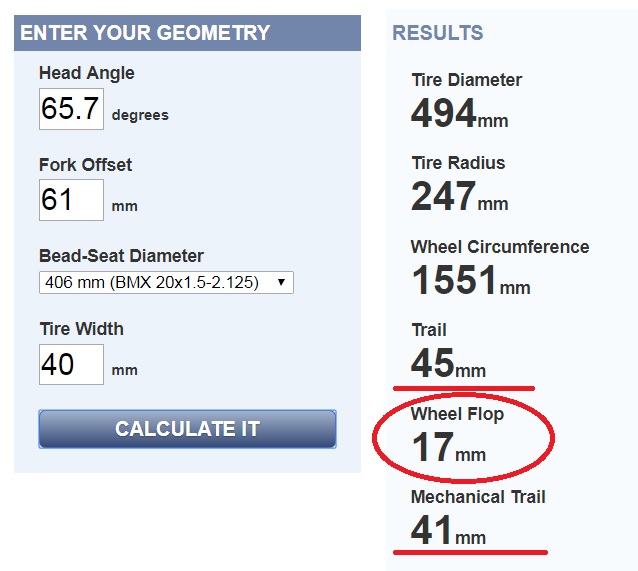
Task: Select the Fork Offset input box
Action: (x=71, y=200)
